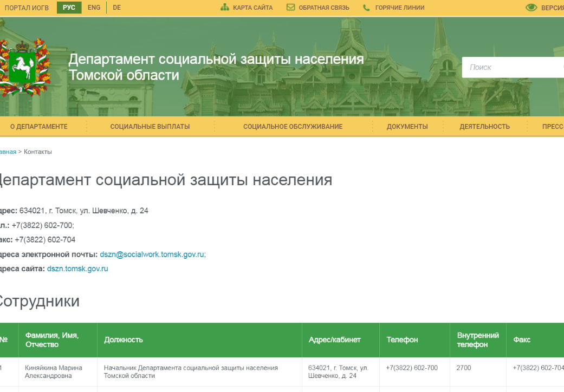
Task: Click email dszn@socialwork.tomsk.gov.ru link
Action: [x=152, y=254]
